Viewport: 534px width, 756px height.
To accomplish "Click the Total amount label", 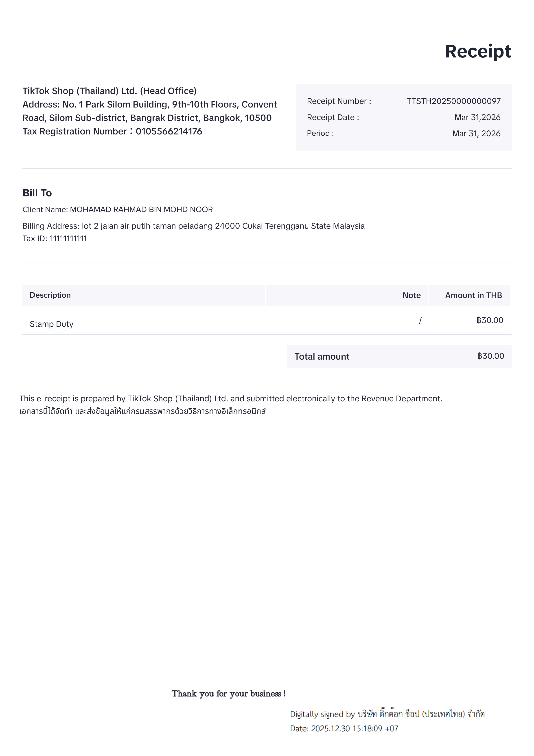I will point(322,356).
